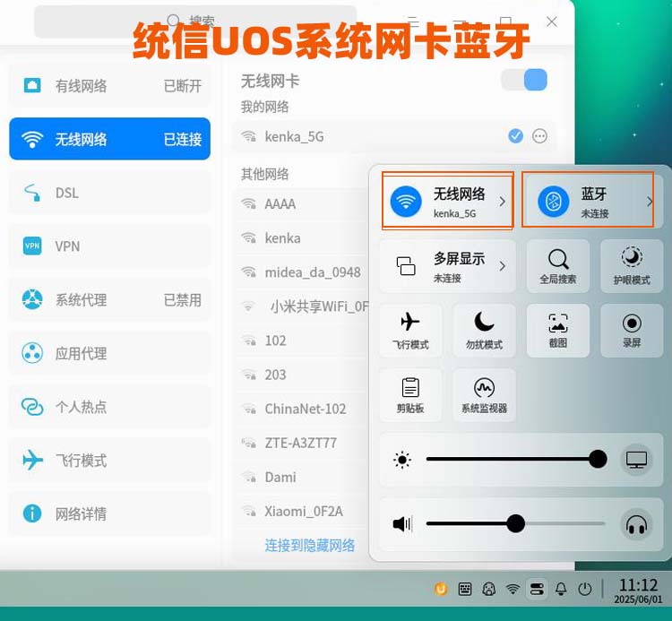Screen dimensions: 672x621
Task: Toggle 勿扰模式 do not disturb
Action: tap(484, 331)
